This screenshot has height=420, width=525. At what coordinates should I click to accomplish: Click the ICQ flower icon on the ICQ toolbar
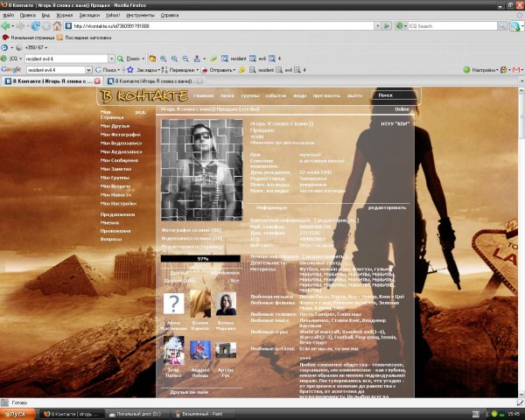pyautogui.click(x=3, y=59)
